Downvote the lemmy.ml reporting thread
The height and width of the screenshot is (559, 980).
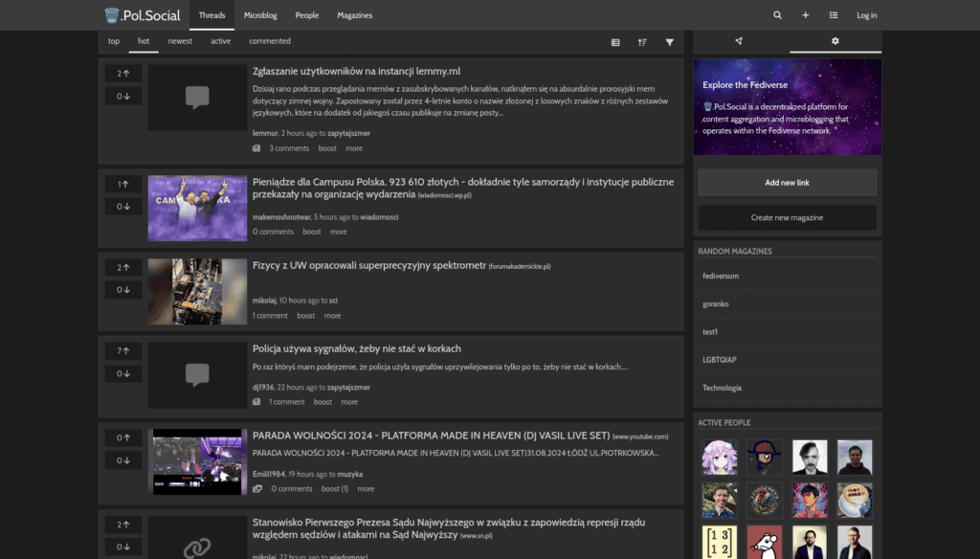(x=123, y=96)
